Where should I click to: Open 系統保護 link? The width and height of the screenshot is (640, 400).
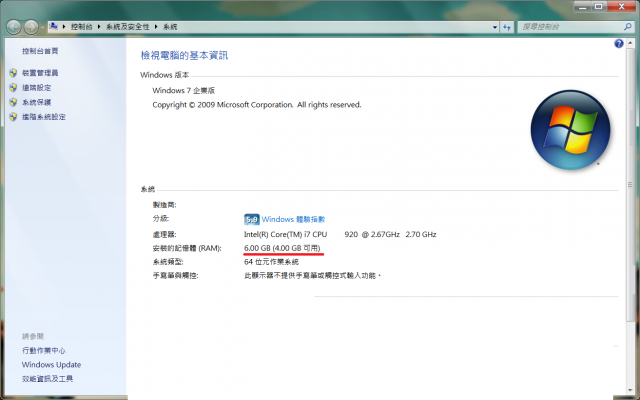click(x=36, y=102)
